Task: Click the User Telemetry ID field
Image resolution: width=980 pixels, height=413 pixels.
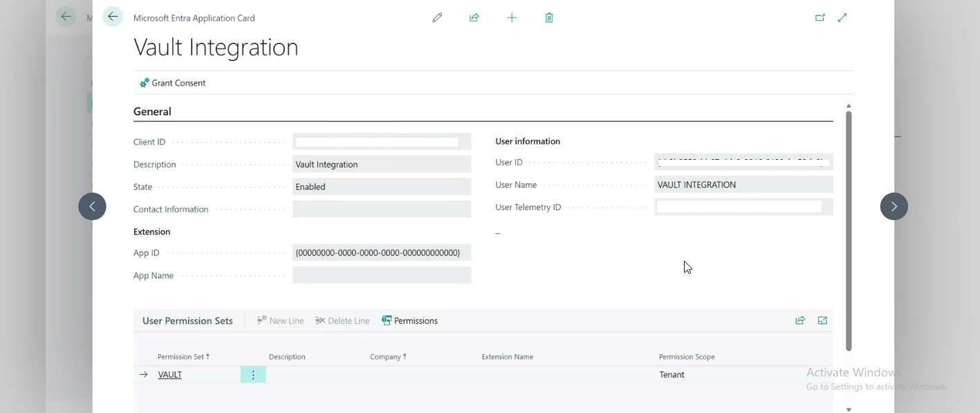Action: tap(743, 207)
